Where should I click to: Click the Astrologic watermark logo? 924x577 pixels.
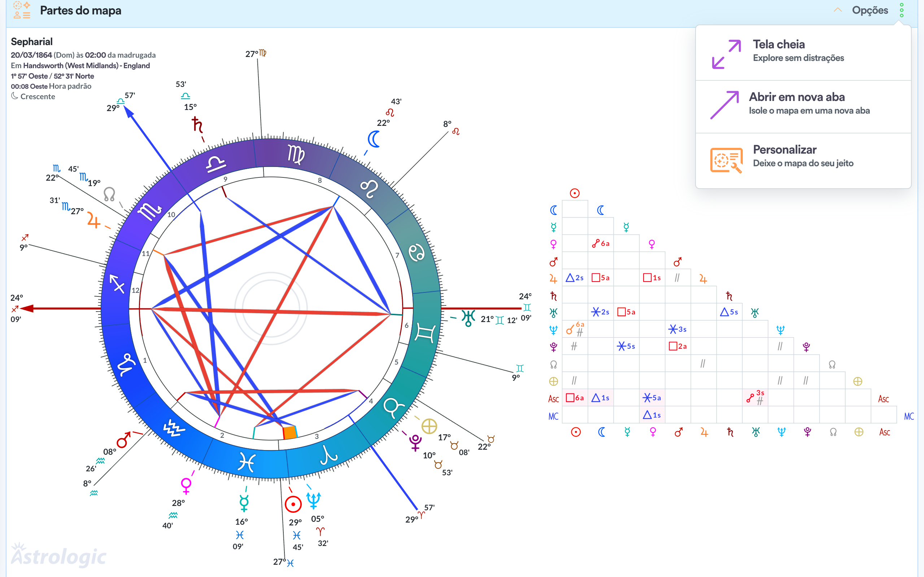pos(58,555)
